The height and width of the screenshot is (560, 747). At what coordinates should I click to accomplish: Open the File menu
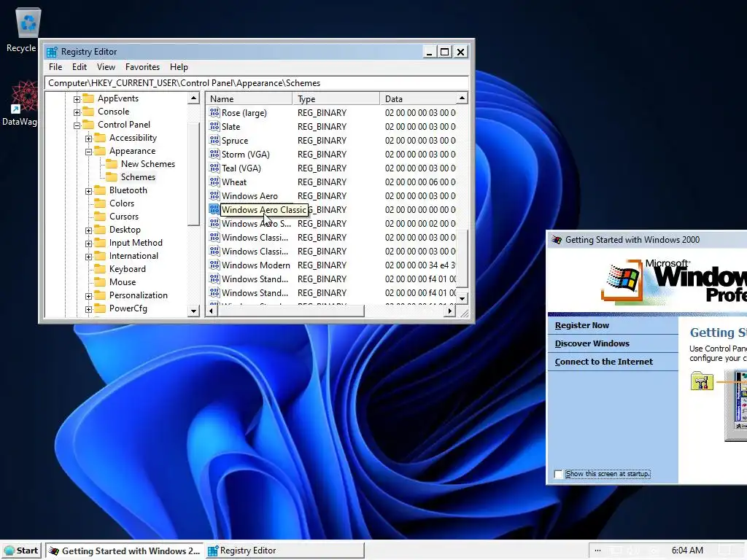pos(55,67)
